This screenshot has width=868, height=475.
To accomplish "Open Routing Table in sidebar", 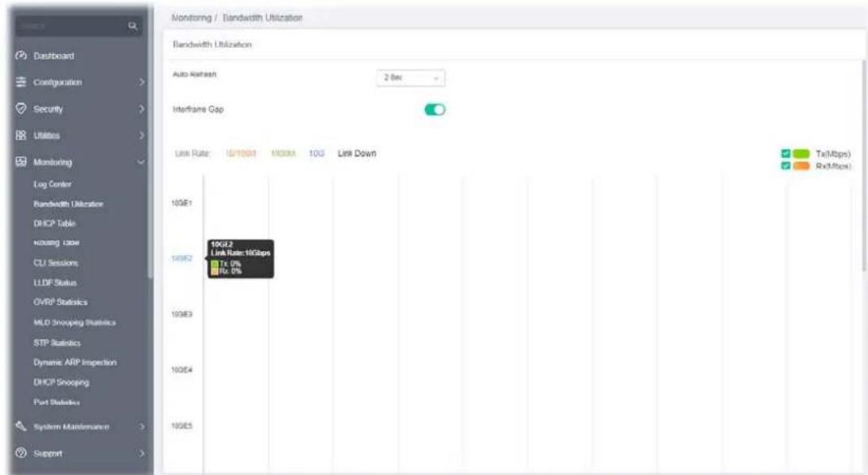I will pyautogui.click(x=56, y=243).
